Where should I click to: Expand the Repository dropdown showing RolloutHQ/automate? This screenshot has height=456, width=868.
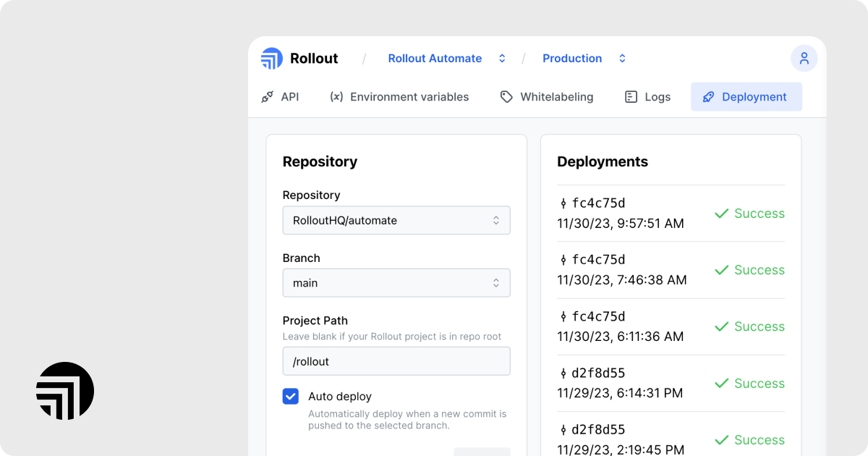coord(396,220)
